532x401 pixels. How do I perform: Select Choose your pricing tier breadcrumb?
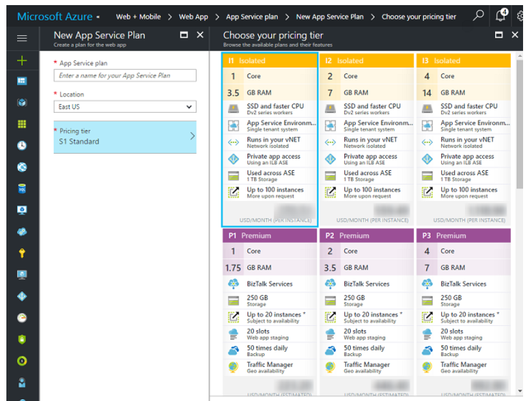click(x=418, y=17)
